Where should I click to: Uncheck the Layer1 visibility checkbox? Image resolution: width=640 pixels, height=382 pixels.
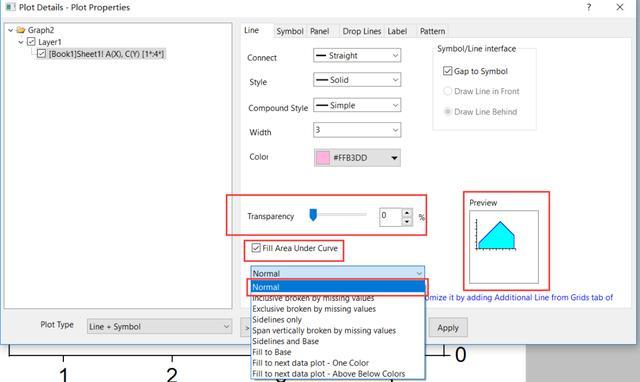click(31, 42)
